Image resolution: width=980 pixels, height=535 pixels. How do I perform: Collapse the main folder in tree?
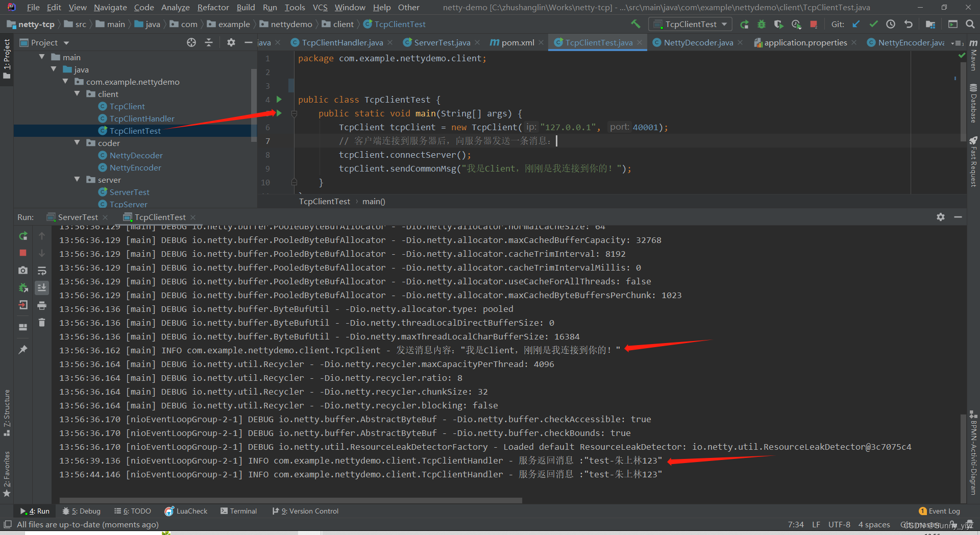click(x=42, y=57)
